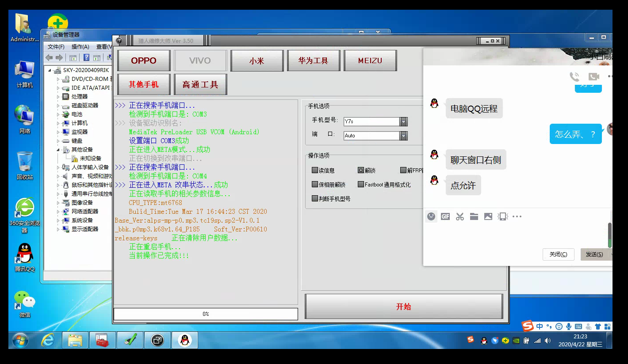This screenshot has width=628, height=364.
Task: Select the 小米 brand button
Action: click(x=257, y=61)
